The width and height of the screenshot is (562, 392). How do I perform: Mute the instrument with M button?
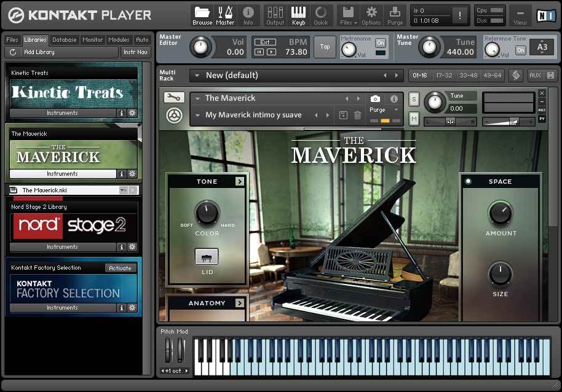[x=414, y=119]
